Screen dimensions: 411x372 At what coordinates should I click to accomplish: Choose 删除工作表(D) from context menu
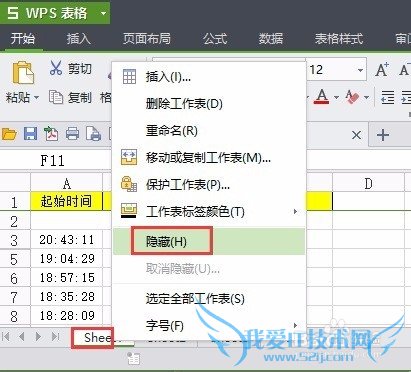coord(209,104)
